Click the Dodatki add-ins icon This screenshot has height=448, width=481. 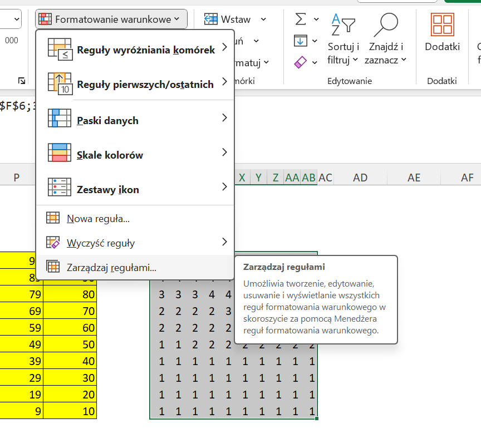tap(442, 26)
